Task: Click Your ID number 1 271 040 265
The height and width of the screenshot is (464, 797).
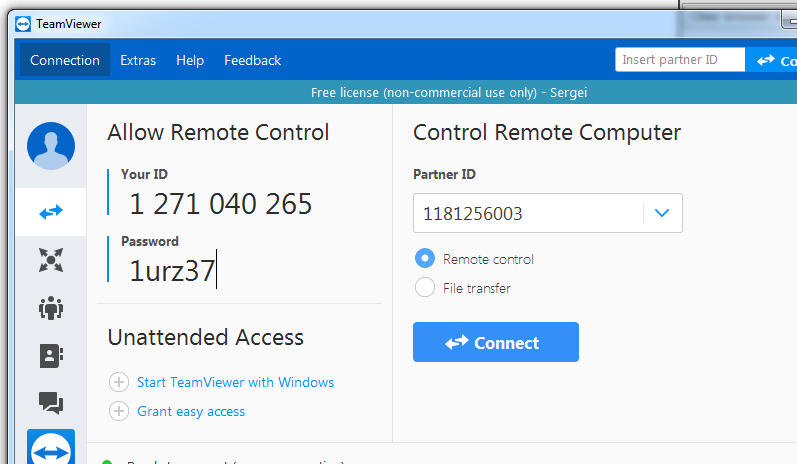Action: tap(221, 204)
